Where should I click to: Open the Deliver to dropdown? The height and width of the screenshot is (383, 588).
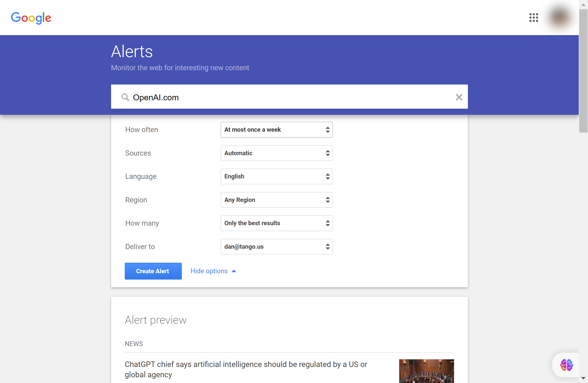coord(276,246)
